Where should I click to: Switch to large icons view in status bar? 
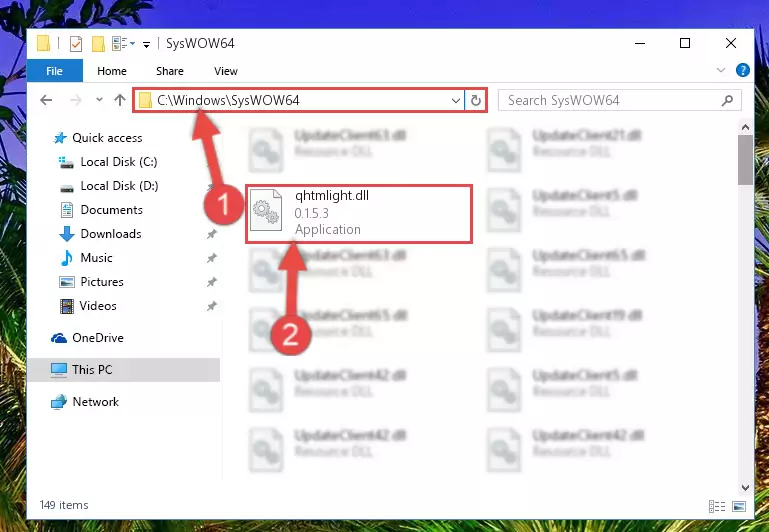pyautogui.click(x=739, y=506)
